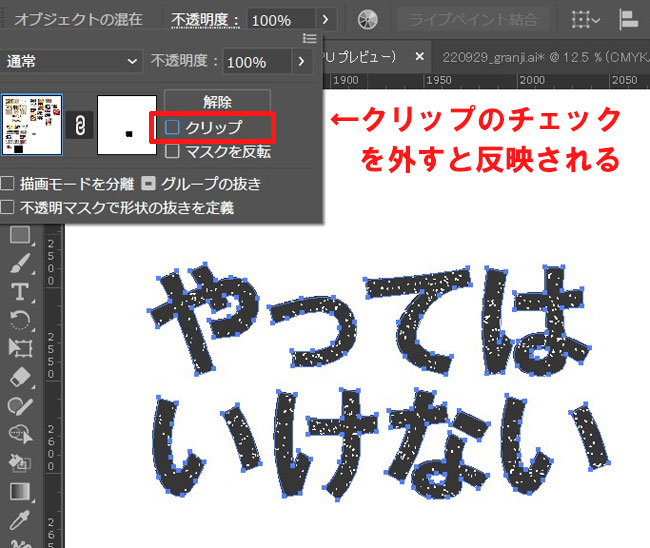Click the や character on canvas
The height and width of the screenshot is (548, 650).
(203, 317)
